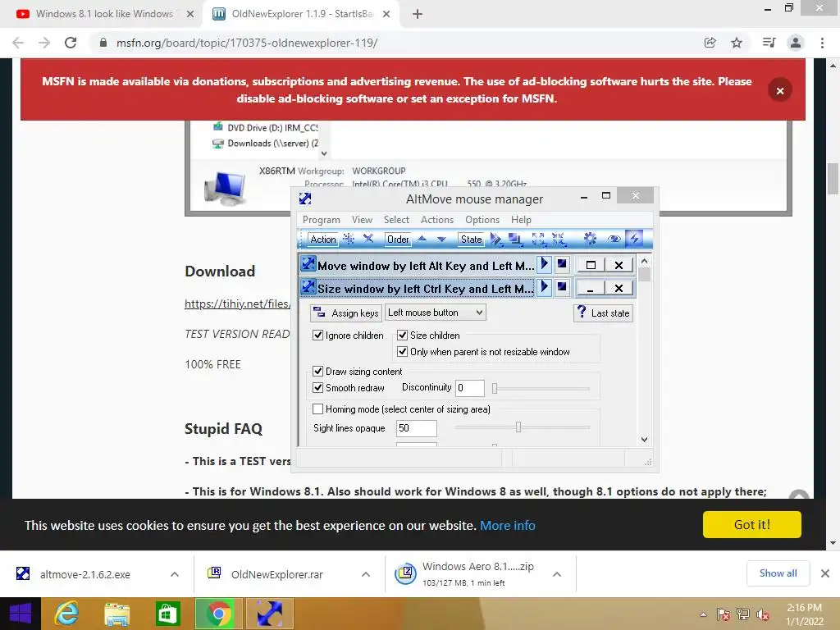Toggle the Size children checkbox
This screenshot has width=840, height=630.
402,336
